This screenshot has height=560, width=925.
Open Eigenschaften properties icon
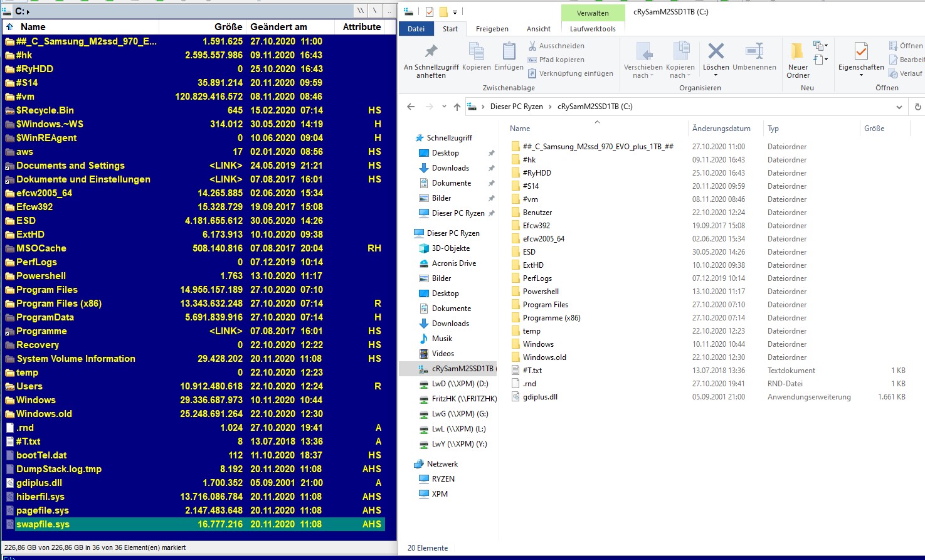pos(861,51)
